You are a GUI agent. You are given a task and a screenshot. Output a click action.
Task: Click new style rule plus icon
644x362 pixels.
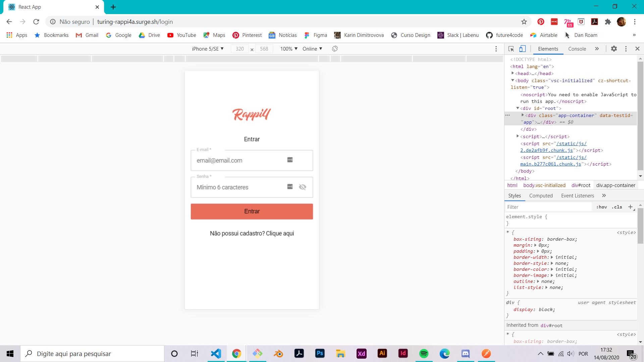click(x=630, y=207)
